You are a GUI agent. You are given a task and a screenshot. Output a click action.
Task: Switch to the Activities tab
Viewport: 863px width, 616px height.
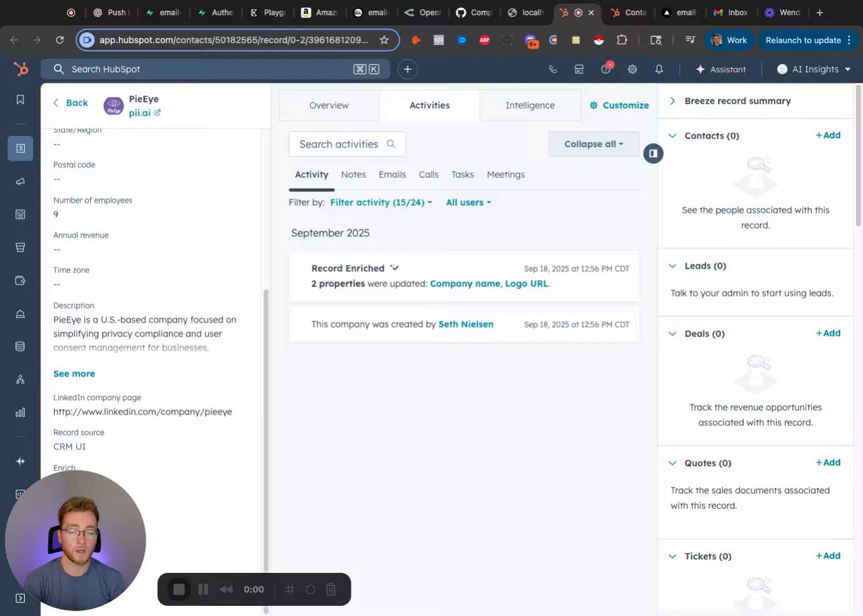coord(429,105)
